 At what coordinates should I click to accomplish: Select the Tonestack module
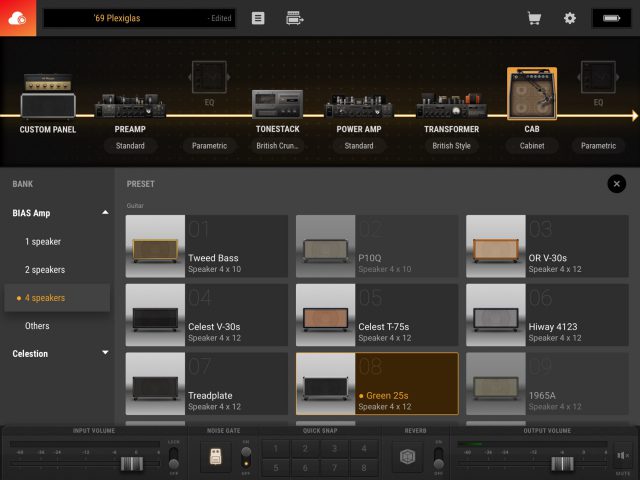(x=278, y=104)
